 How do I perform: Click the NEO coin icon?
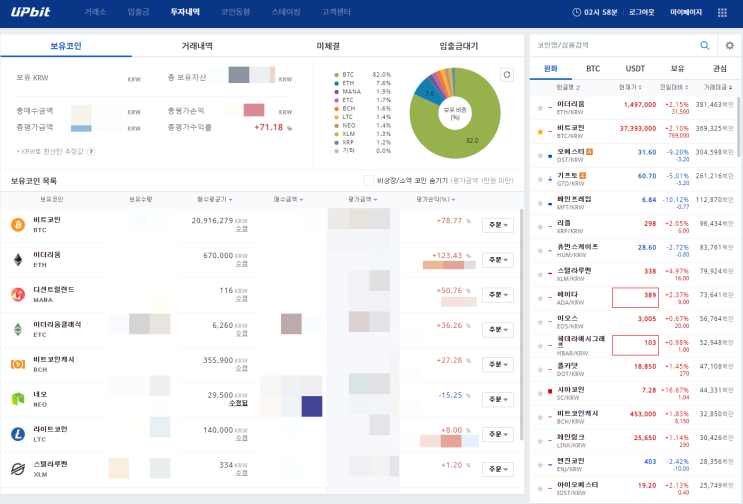(18, 399)
